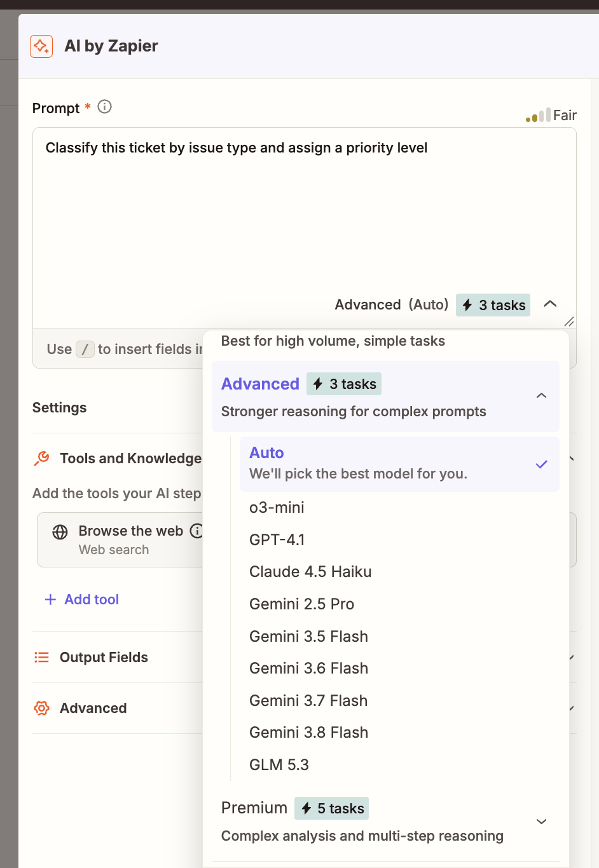Click the checkmark next to Auto
Image resolution: width=599 pixels, height=868 pixels.
[x=542, y=465]
